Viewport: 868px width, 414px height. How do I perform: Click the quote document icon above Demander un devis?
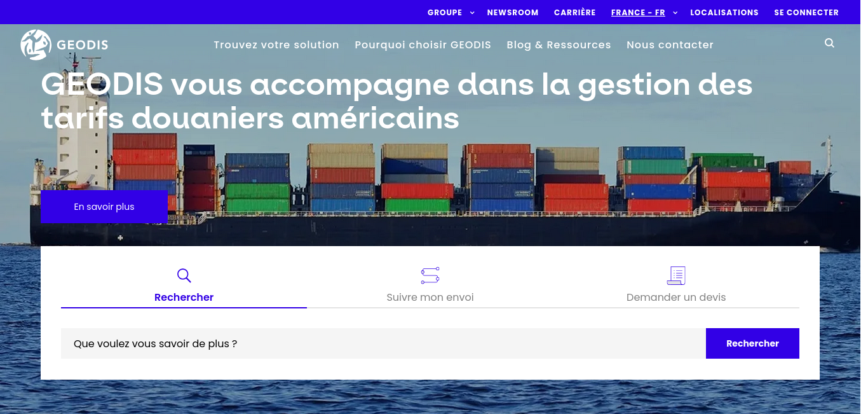[x=676, y=275]
